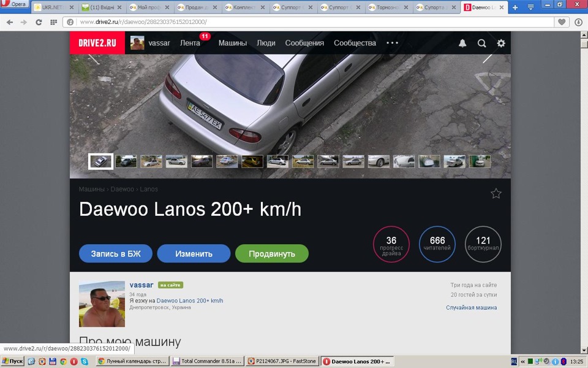Image resolution: width=588 pixels, height=368 pixels.
Task: Click the DRIVE2.RU logo
Action: [97, 43]
